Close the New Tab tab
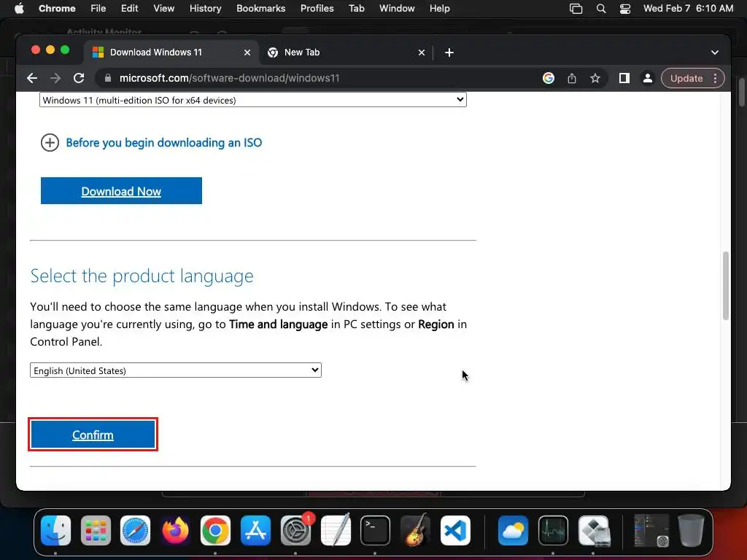This screenshot has height=560, width=747. pos(422,52)
